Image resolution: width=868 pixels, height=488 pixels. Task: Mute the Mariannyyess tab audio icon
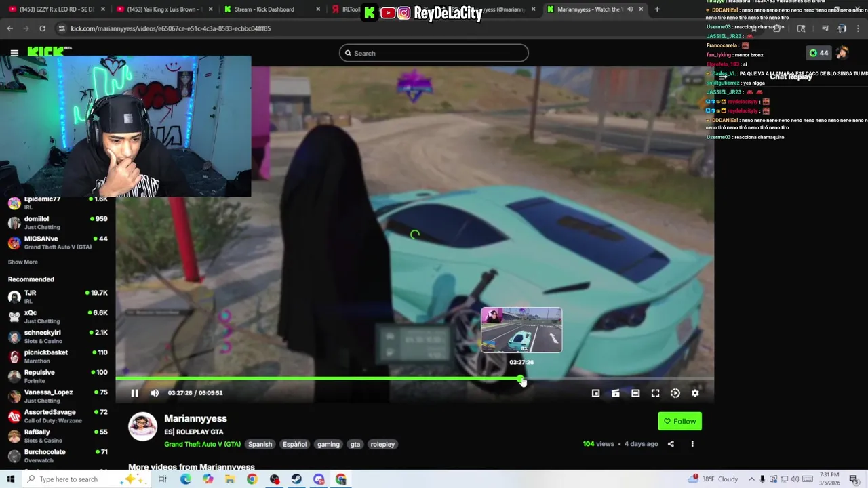pyautogui.click(x=630, y=9)
